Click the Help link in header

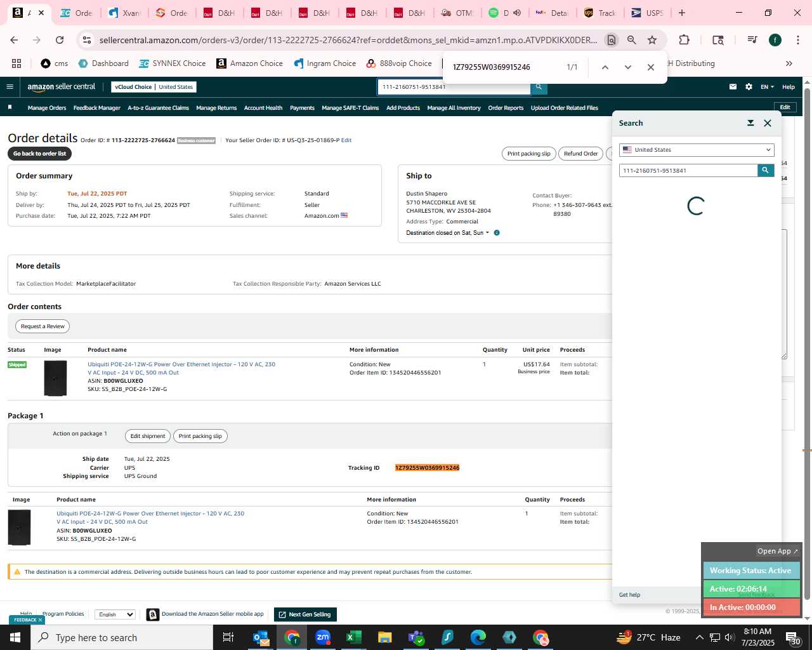[x=789, y=87]
